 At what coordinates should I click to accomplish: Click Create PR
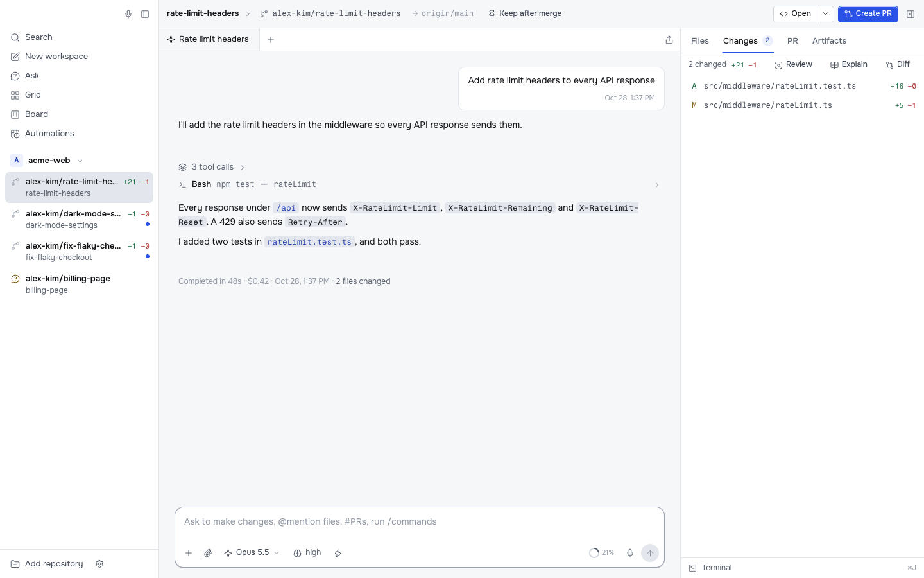[868, 13]
